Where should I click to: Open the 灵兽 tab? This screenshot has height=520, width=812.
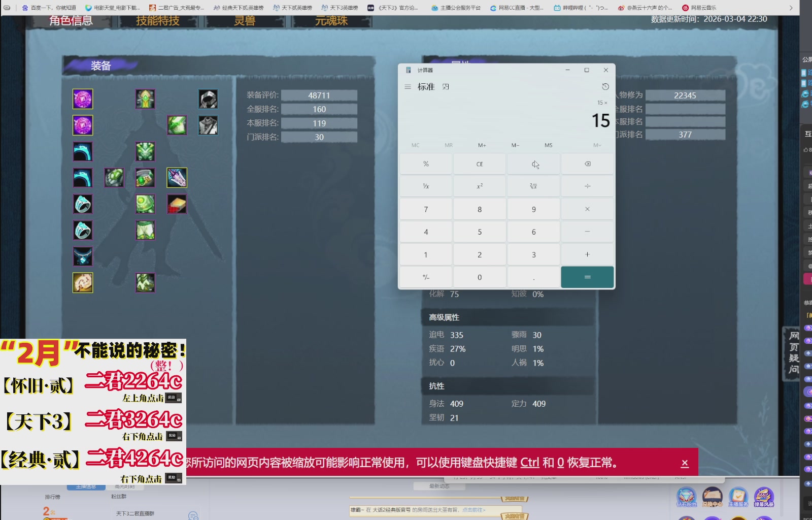(x=246, y=21)
